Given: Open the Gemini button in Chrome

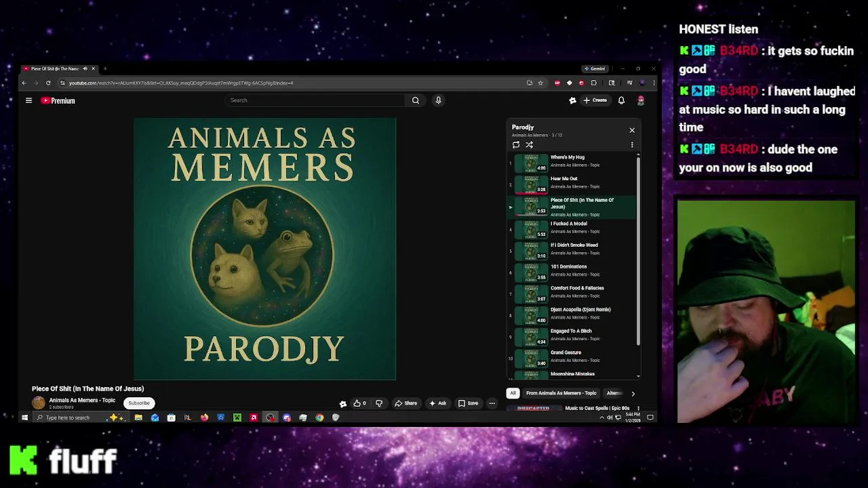Looking at the screenshot, I should coord(595,68).
